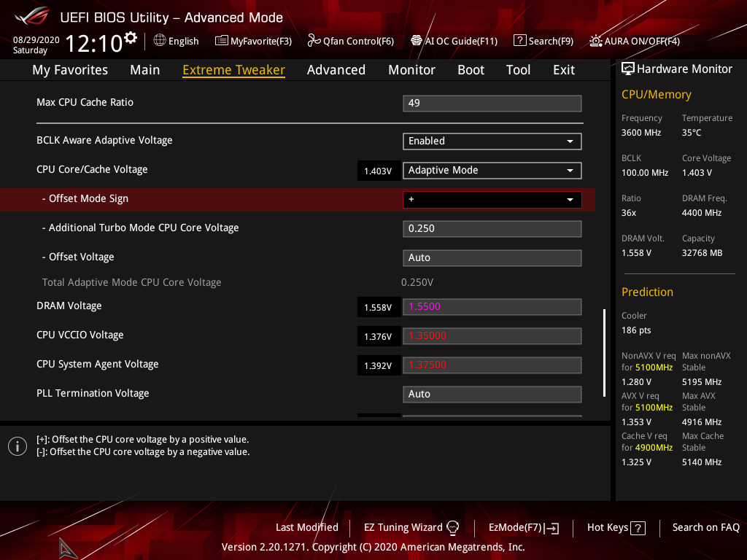Click the globe language icon
This screenshot has height=560, width=747.
click(x=160, y=41)
